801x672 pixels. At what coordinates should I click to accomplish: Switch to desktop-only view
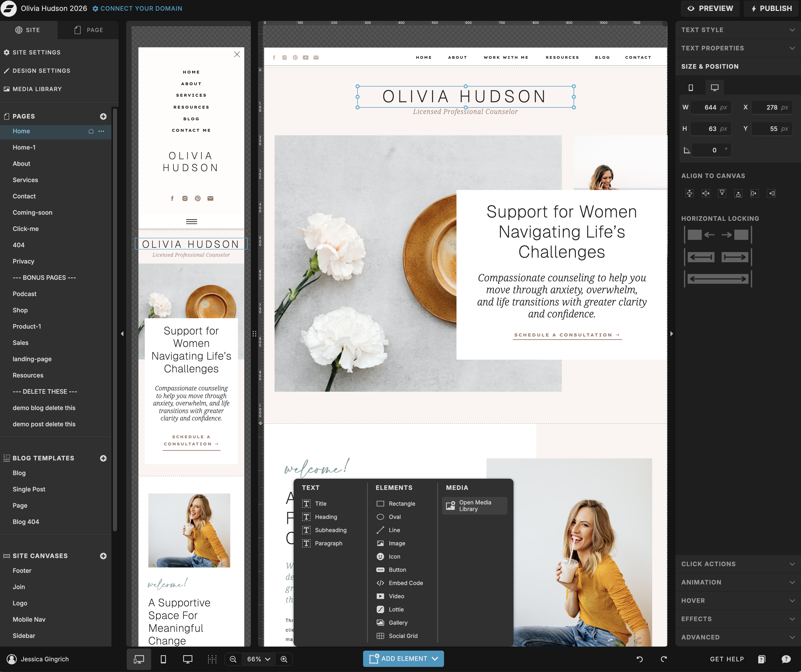click(x=188, y=659)
